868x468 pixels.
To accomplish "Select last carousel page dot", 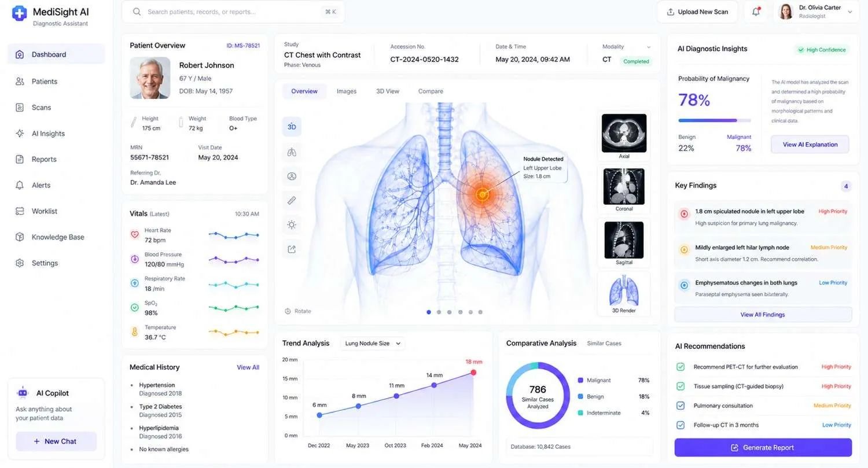I will (480, 312).
